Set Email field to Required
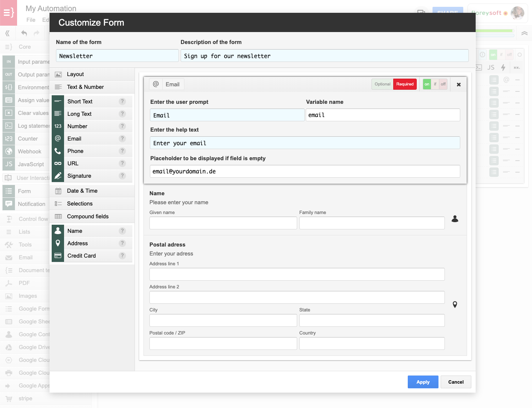The width and height of the screenshot is (532, 408). (x=405, y=84)
